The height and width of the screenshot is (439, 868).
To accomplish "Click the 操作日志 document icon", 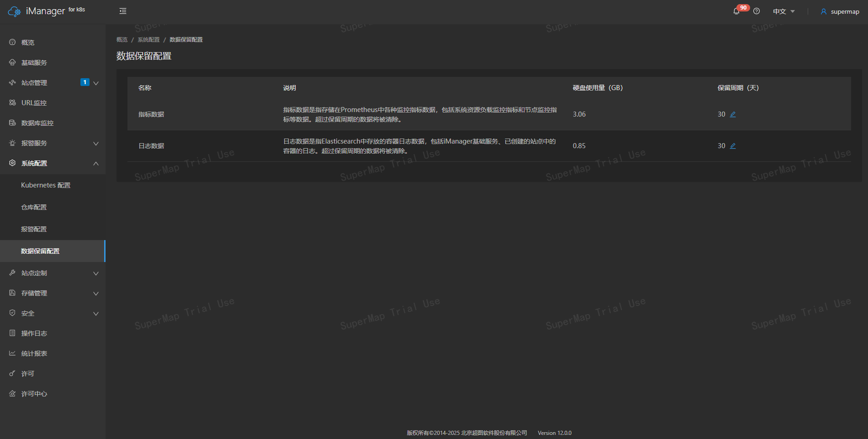I will [x=12, y=333].
